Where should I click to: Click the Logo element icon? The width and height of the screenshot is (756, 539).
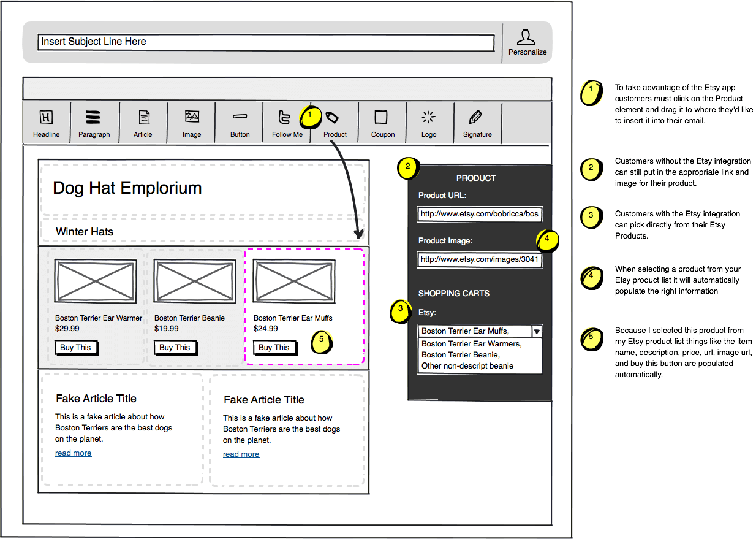click(429, 117)
